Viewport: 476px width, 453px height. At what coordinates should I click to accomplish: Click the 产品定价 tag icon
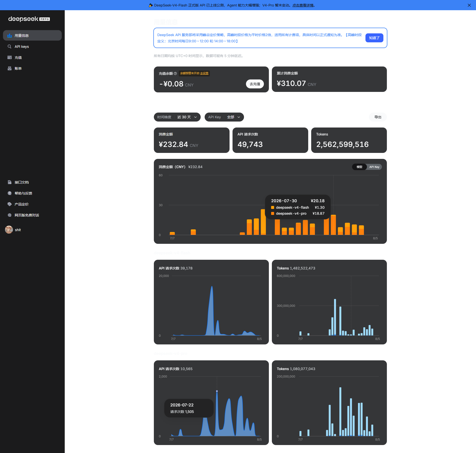coord(9,204)
